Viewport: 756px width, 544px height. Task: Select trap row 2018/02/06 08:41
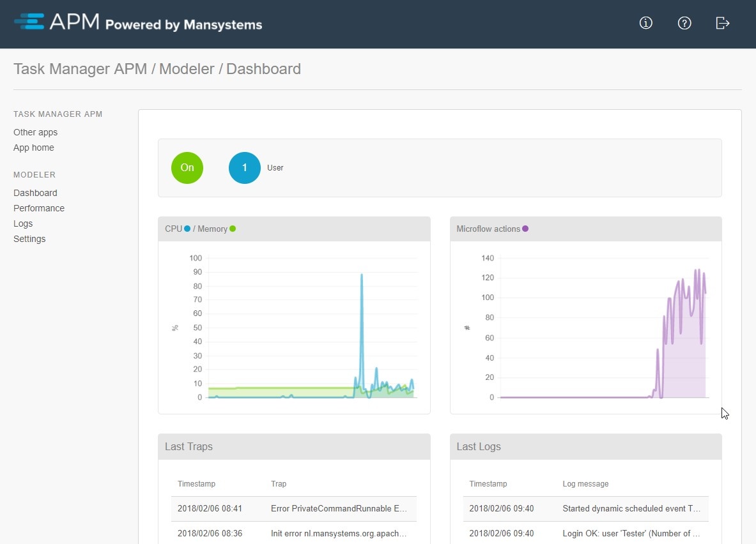(294, 509)
